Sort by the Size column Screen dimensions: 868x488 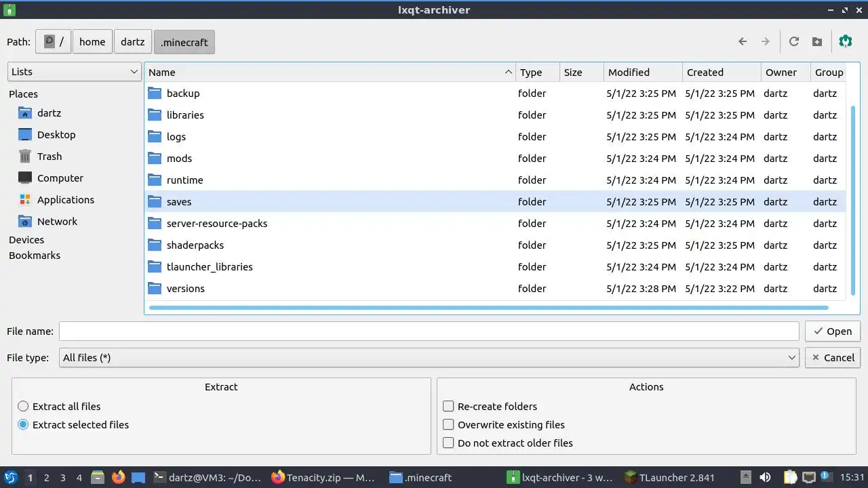coord(581,73)
